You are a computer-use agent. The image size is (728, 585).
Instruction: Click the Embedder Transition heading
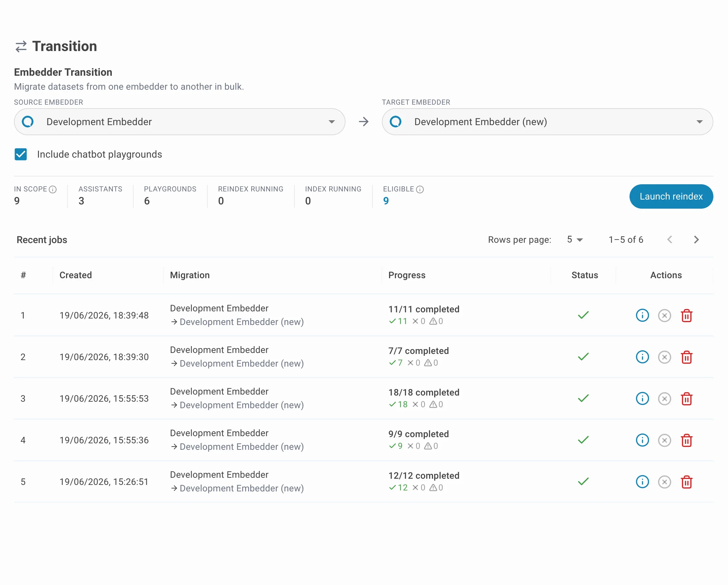63,72
